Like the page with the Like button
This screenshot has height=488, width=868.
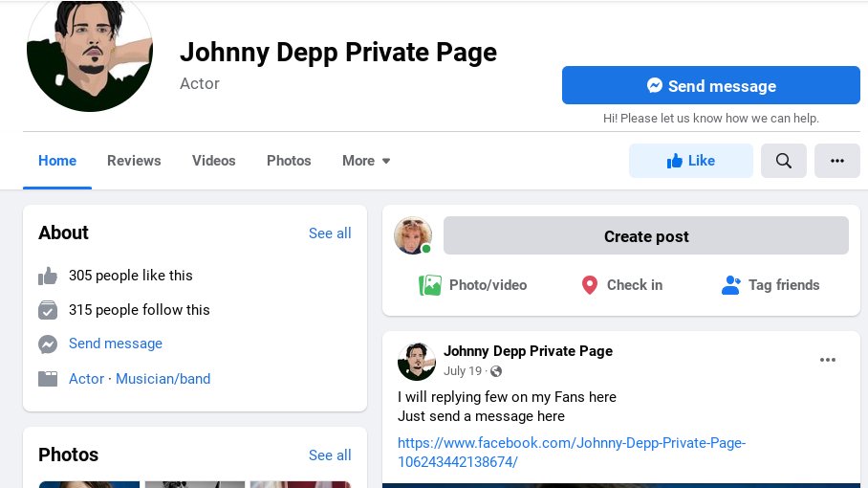pos(691,161)
